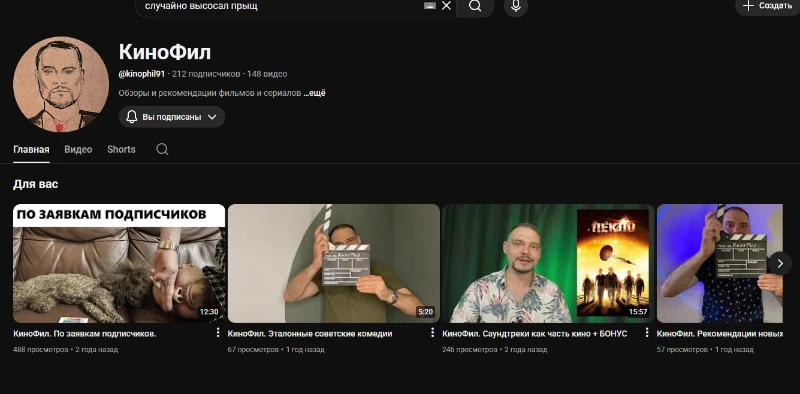Image resolution: width=800 pixels, height=394 pixels.
Task: Run the search with the magnifier button
Action: click(475, 6)
